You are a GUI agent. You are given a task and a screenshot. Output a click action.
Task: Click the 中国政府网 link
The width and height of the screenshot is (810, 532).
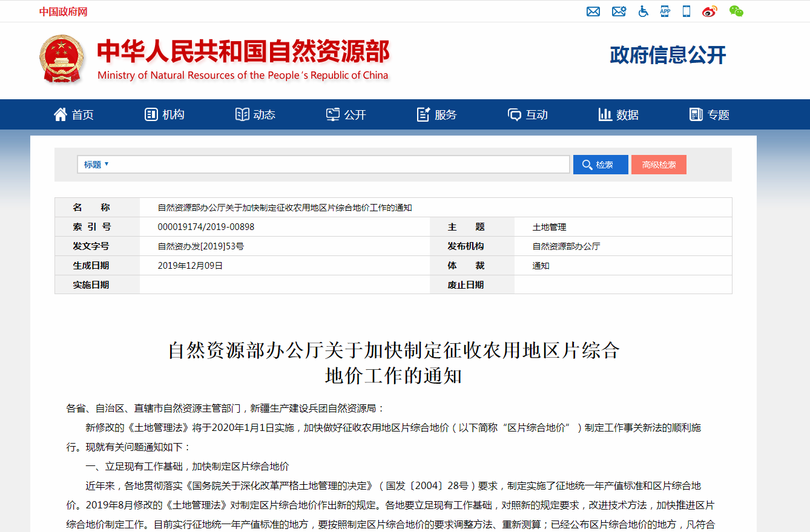64,11
